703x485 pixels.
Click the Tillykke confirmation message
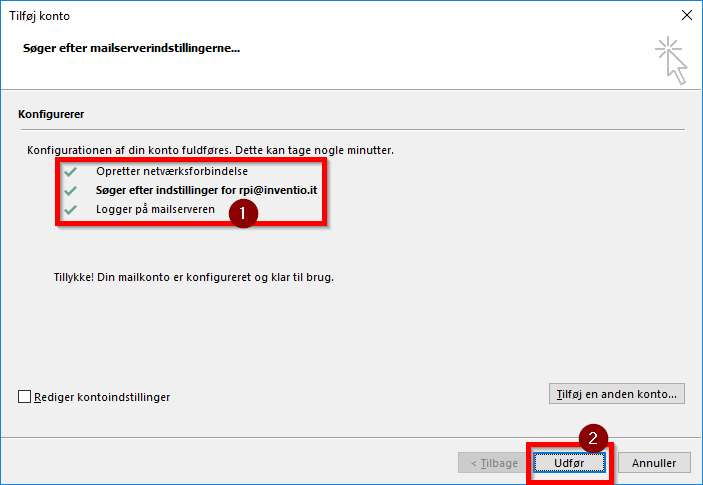tap(194, 277)
